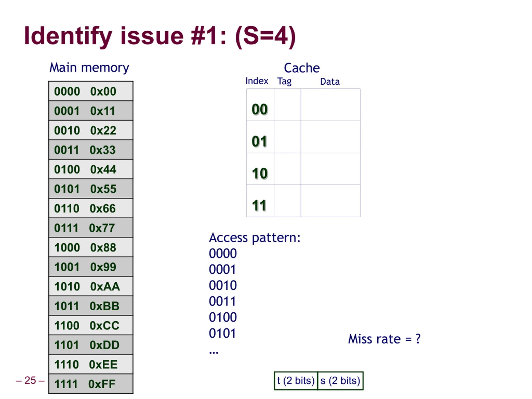532x399 pixels.
Task: Click the 't (2 bits)' box
Action: click(x=296, y=381)
